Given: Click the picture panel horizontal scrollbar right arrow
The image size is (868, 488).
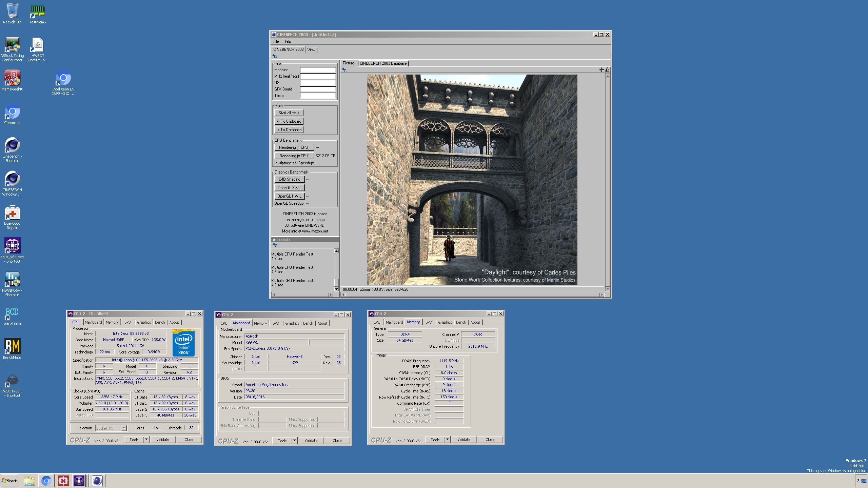Looking at the screenshot, I should pos(602,295).
